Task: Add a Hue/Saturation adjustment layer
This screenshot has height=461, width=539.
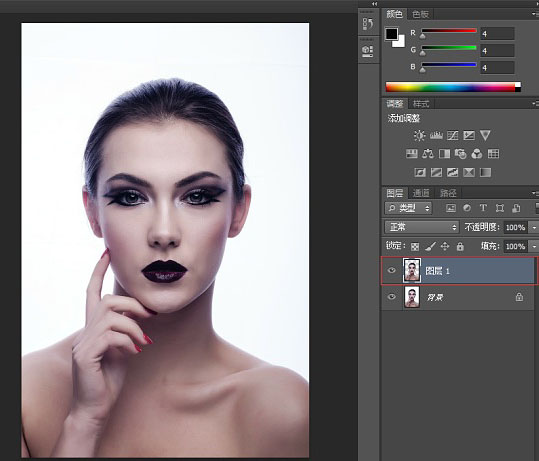Action: [x=411, y=154]
